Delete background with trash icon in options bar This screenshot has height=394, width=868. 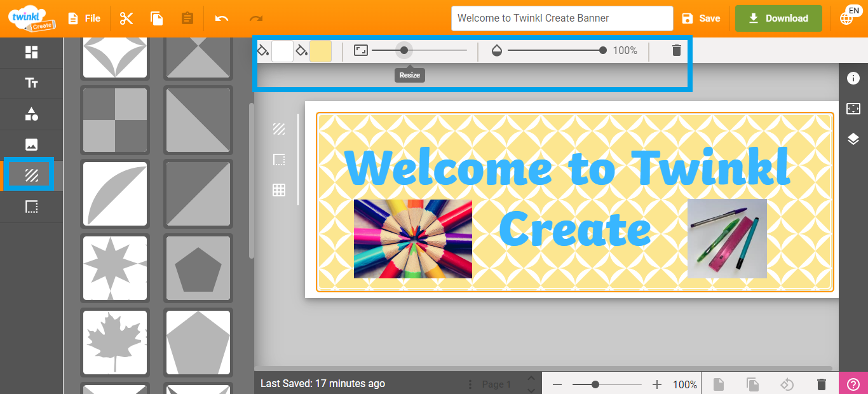click(677, 50)
